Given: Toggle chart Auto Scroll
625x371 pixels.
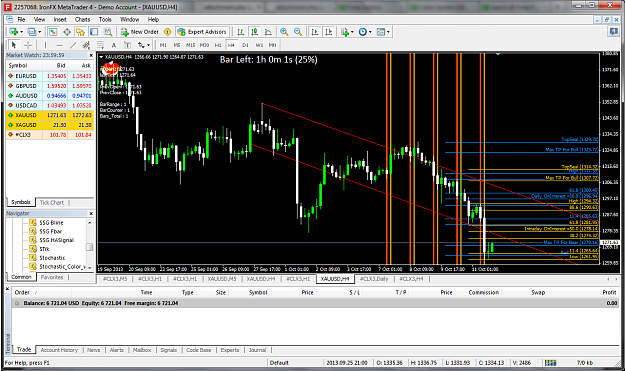Looking at the screenshot, I should pos(315,32).
